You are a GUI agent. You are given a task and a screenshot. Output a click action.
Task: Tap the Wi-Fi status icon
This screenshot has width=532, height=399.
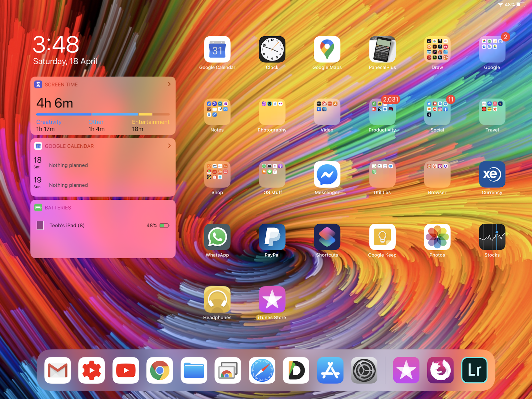500,5
